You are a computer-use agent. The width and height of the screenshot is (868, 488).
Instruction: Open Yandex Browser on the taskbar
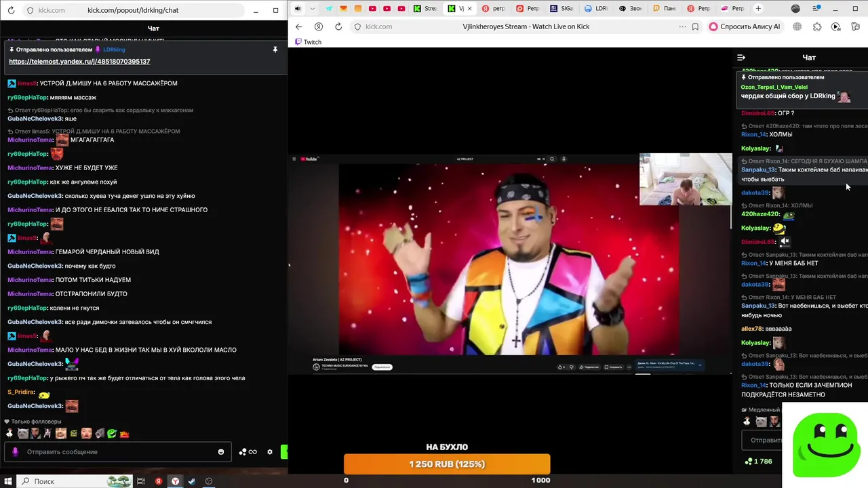175,481
